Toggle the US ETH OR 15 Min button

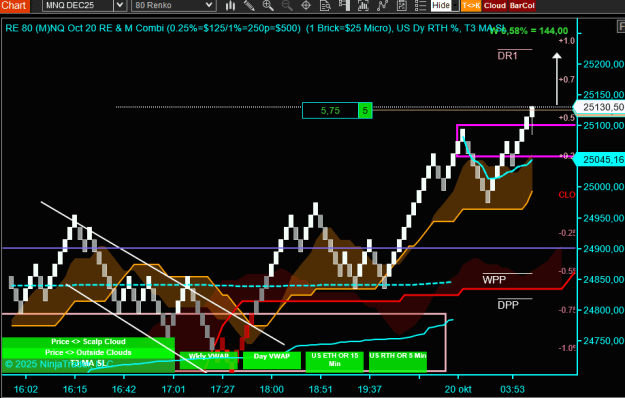[335, 361]
